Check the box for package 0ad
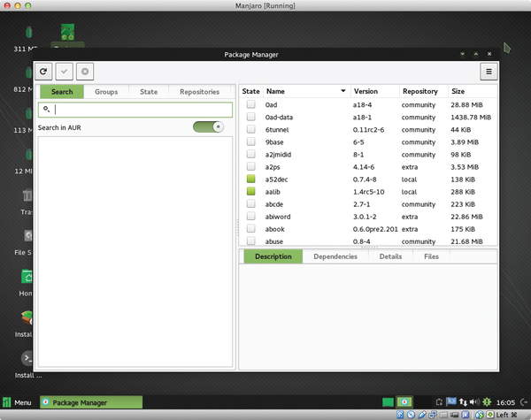The height and width of the screenshot is (420, 531). click(x=251, y=104)
